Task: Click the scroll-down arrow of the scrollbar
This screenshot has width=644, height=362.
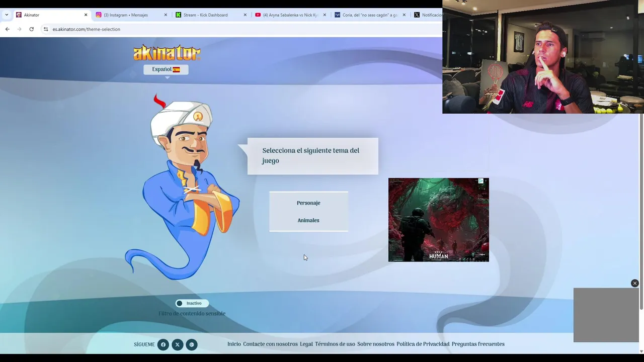Action: (641, 351)
